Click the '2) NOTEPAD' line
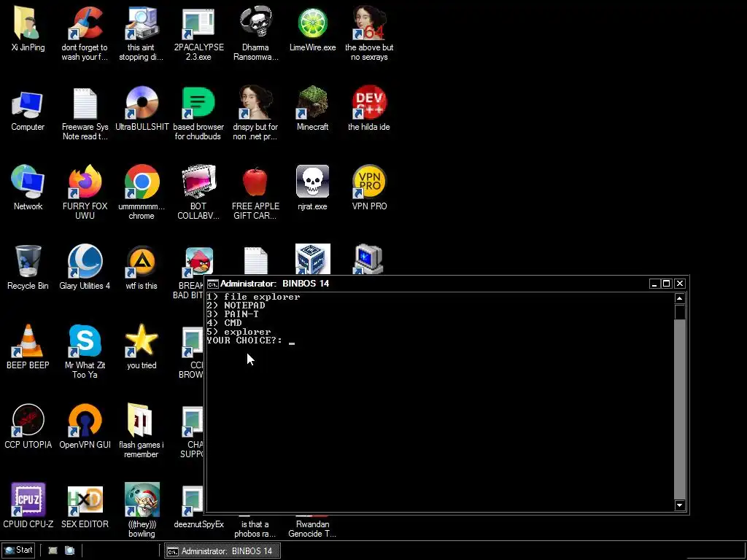The height and width of the screenshot is (560, 747). click(x=236, y=306)
